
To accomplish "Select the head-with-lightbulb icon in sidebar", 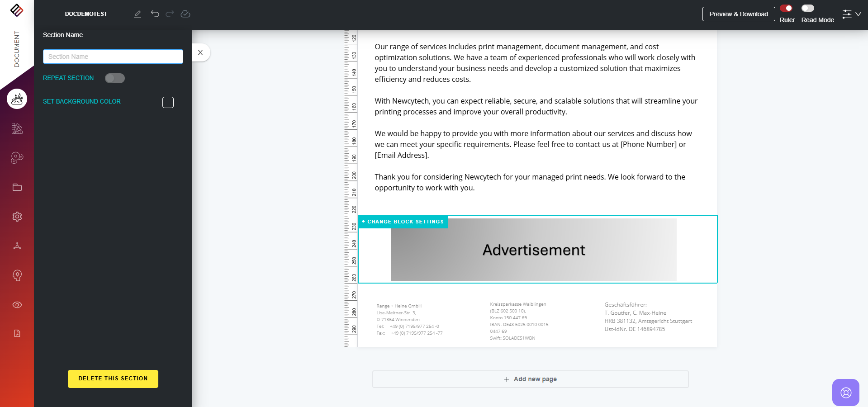I will click(17, 275).
